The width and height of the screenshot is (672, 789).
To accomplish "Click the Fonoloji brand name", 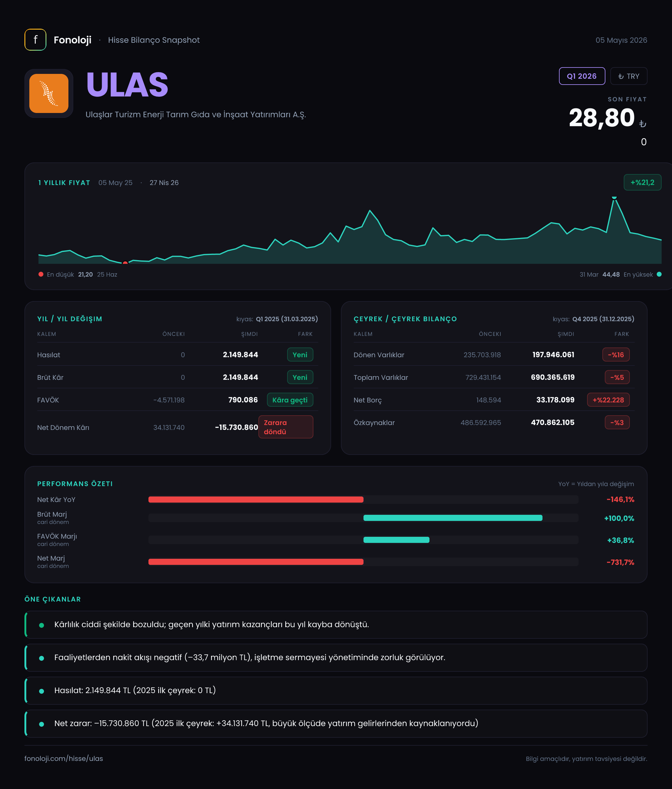I will [x=72, y=40].
